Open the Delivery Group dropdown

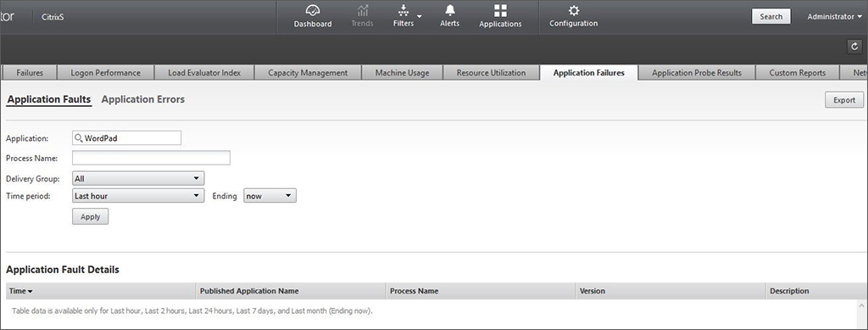pyautogui.click(x=138, y=178)
